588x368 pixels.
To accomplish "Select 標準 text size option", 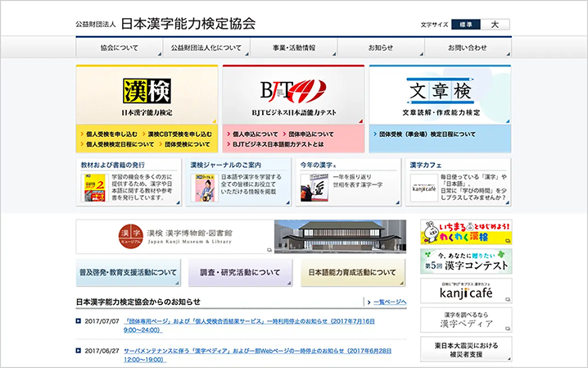I will (x=466, y=25).
